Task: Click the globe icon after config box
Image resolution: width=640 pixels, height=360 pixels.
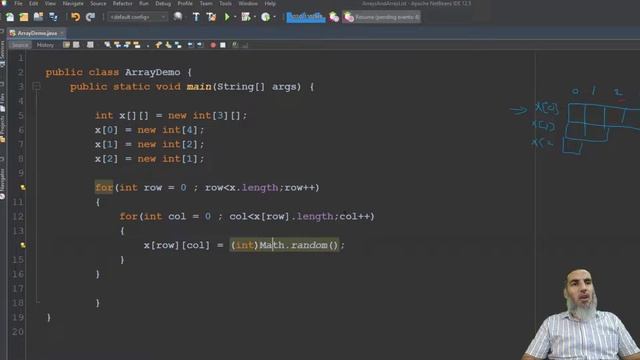Action: click(x=178, y=17)
